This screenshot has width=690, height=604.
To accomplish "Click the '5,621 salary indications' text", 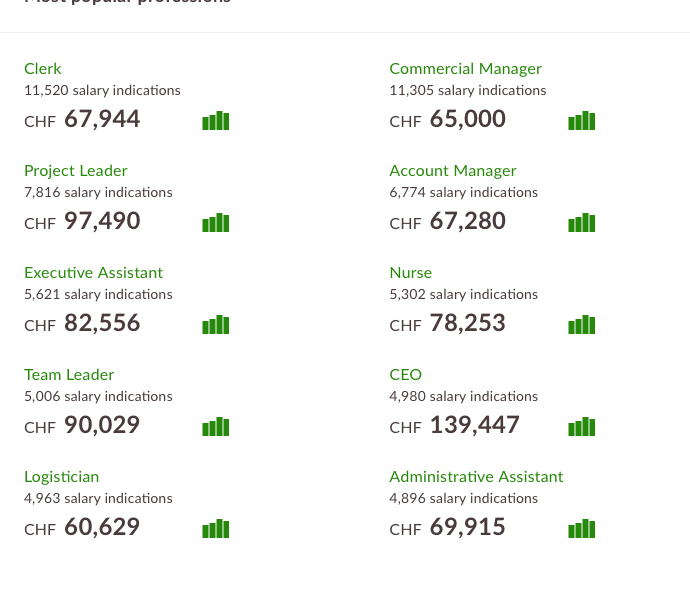I will [x=98, y=295].
